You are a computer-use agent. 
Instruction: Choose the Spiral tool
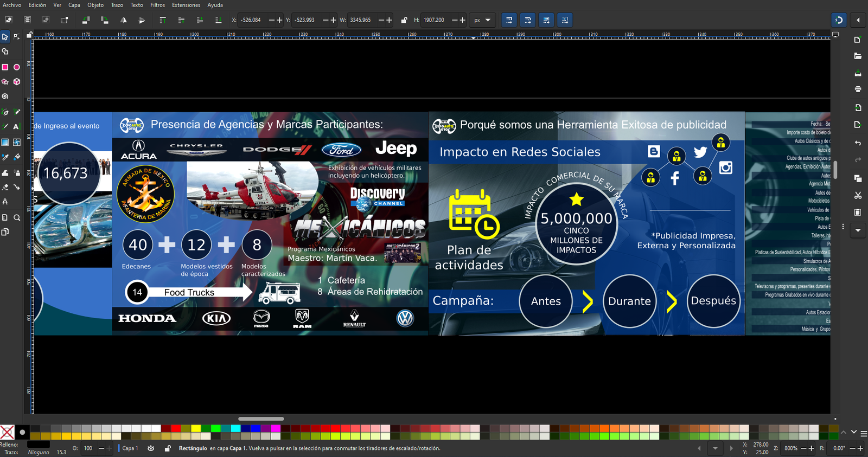5,96
